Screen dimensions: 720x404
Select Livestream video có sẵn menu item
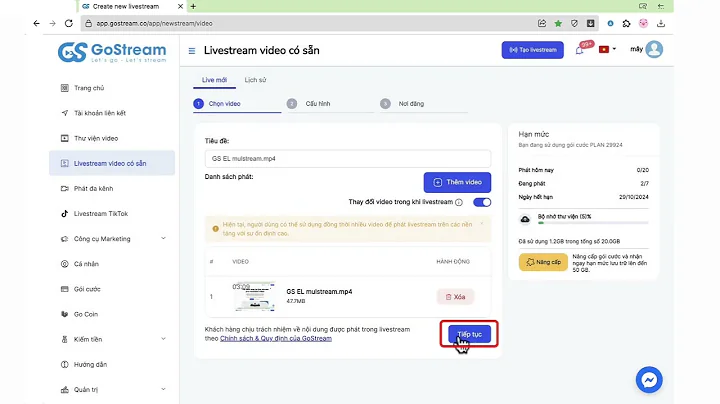coord(112,163)
